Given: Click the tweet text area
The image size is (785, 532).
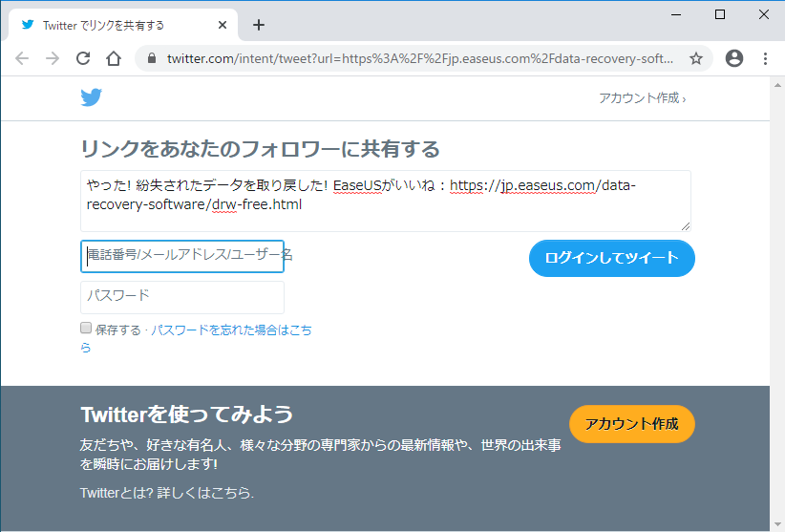Looking at the screenshot, I should pos(385,201).
